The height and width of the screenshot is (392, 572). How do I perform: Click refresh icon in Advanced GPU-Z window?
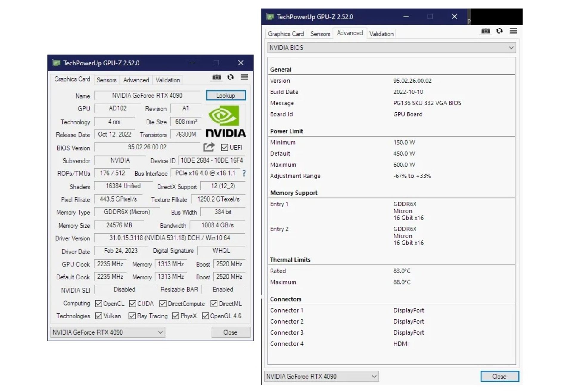499,31
